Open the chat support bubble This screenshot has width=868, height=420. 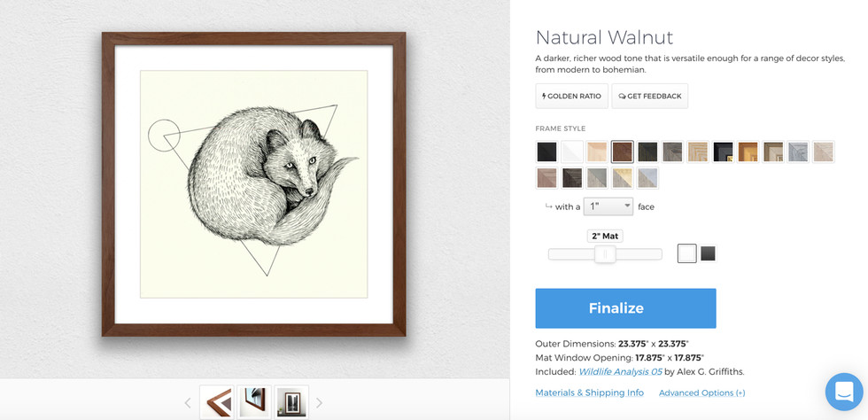(x=843, y=392)
